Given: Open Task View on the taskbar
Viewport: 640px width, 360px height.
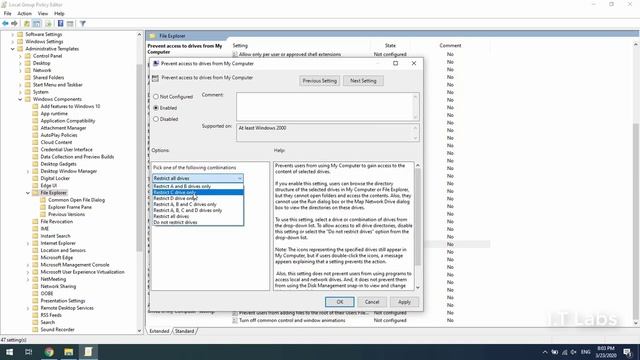Looking at the screenshot, I should (x=29, y=352).
